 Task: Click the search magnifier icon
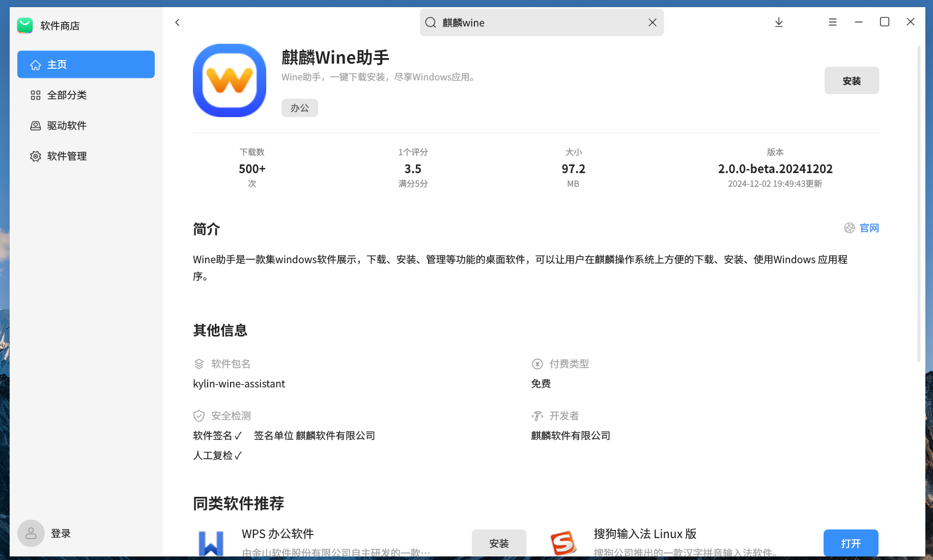point(431,22)
